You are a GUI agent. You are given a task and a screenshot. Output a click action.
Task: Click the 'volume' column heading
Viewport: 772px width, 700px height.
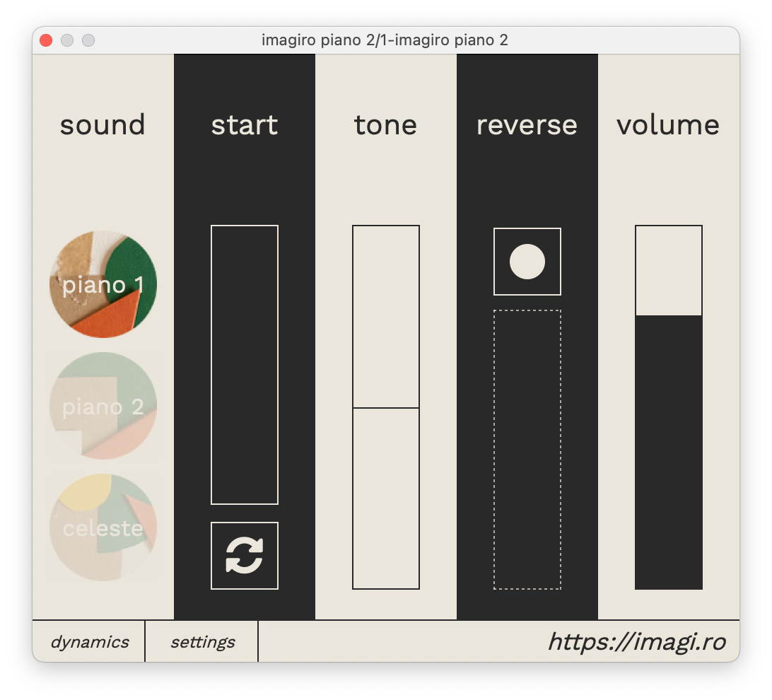coord(668,125)
